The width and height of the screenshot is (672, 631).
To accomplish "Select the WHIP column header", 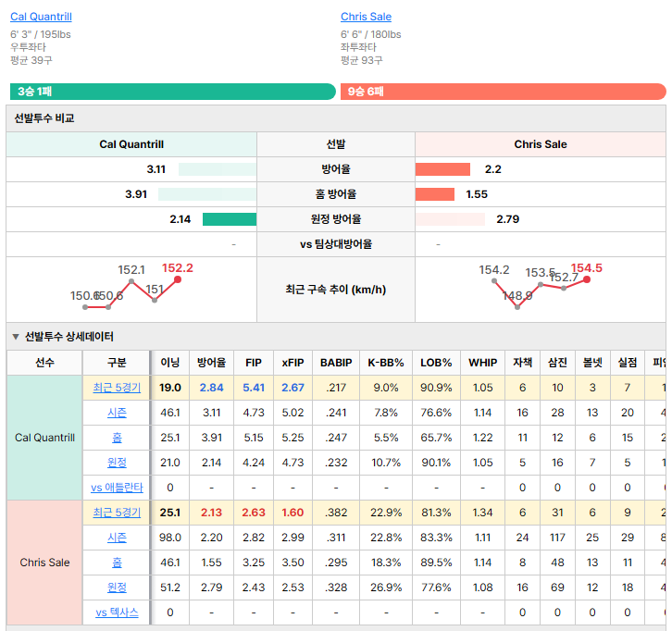I will [482, 363].
